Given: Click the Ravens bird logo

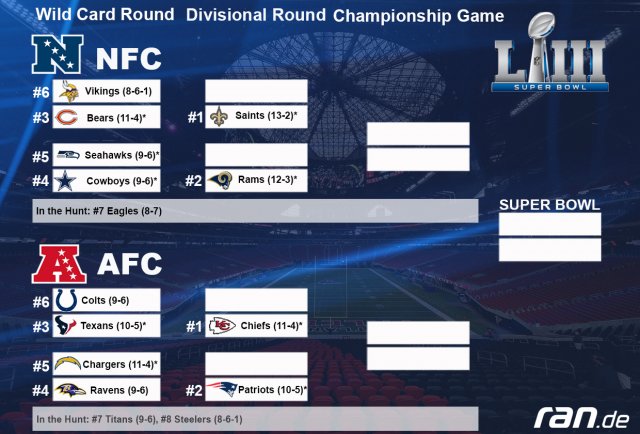Looking at the screenshot, I should (x=70, y=390).
